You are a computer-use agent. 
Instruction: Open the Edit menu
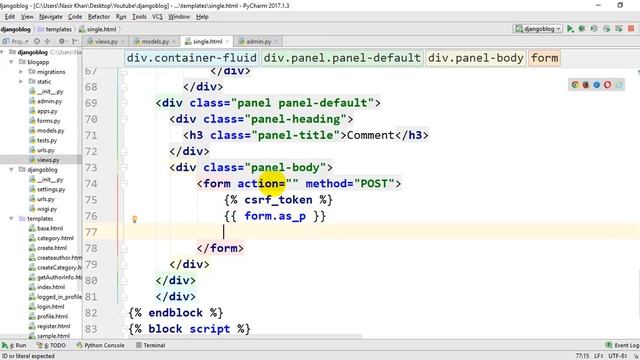pos(10,17)
